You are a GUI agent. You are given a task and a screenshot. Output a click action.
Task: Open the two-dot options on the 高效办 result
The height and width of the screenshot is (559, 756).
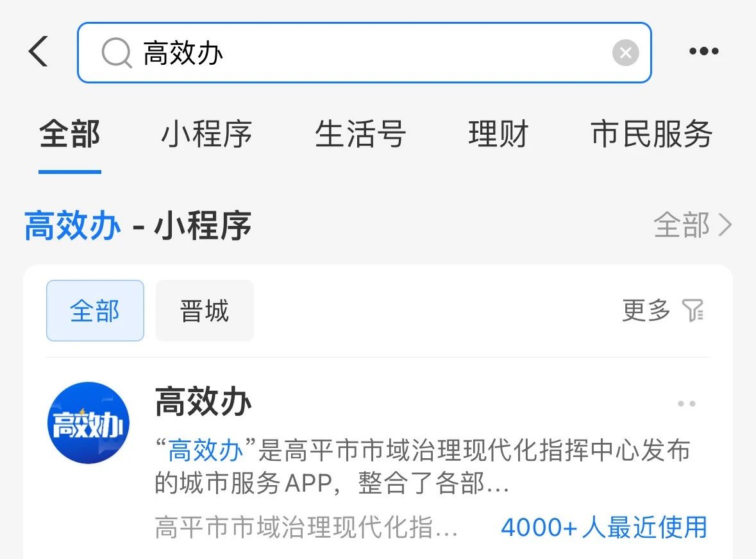click(687, 404)
